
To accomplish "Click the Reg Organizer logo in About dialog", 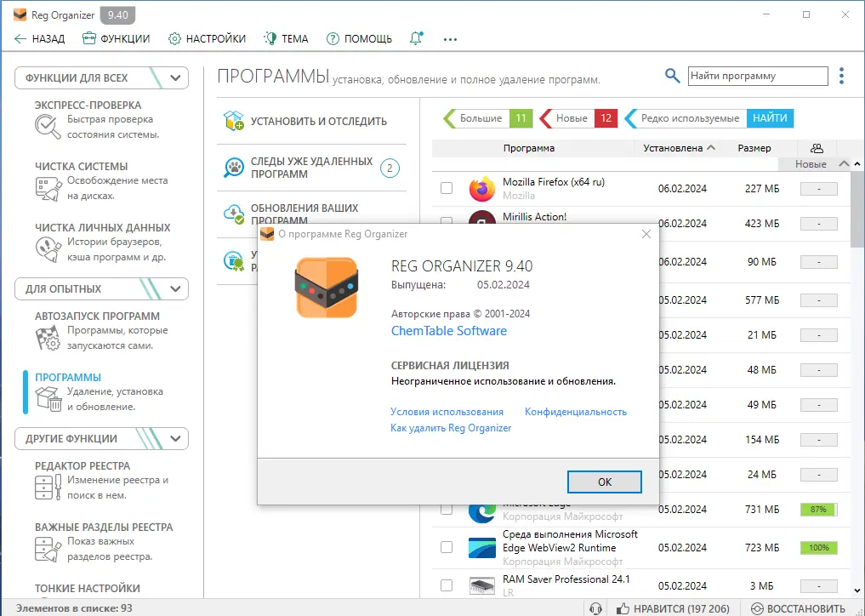I will coord(327,288).
